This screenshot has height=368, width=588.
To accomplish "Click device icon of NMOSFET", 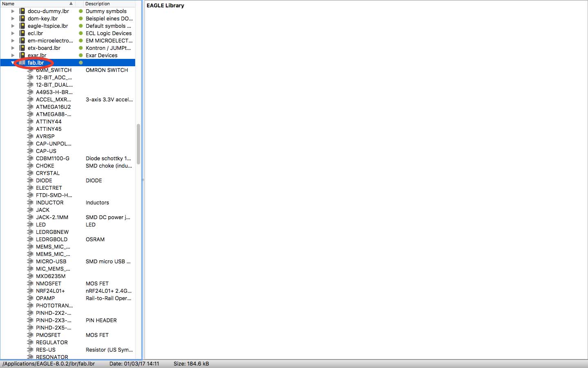I will tap(30, 283).
